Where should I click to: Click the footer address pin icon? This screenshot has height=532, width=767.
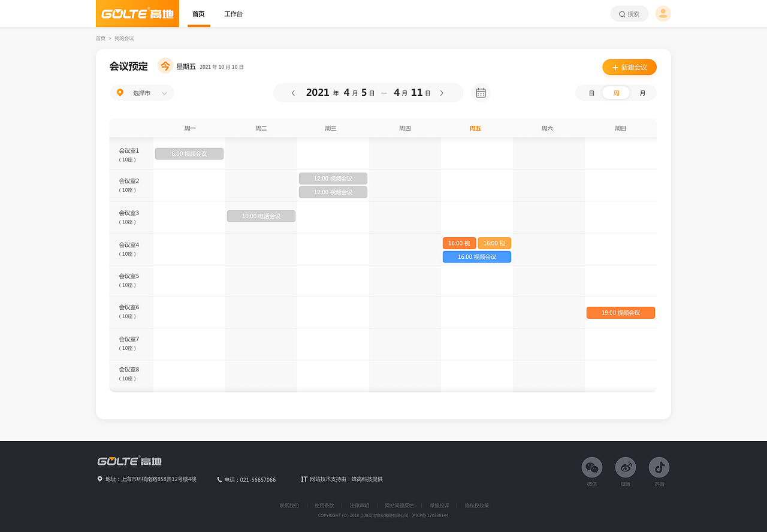tap(99, 479)
